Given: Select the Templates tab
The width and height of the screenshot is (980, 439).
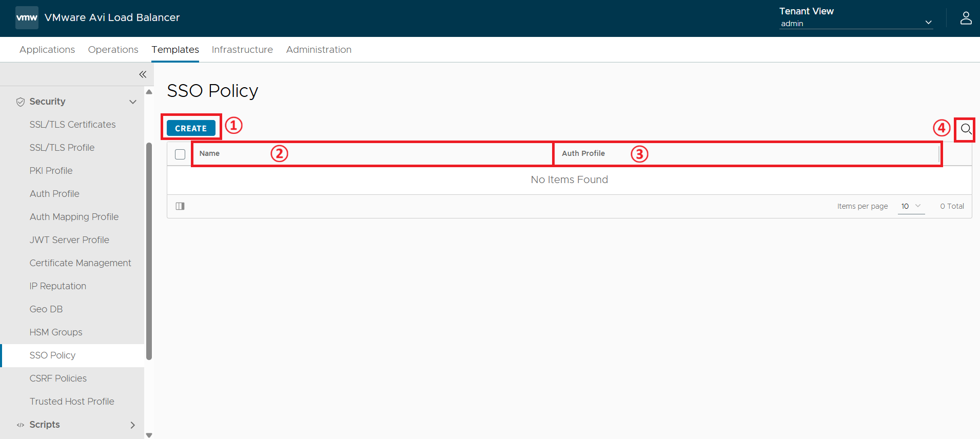Looking at the screenshot, I should [175, 50].
